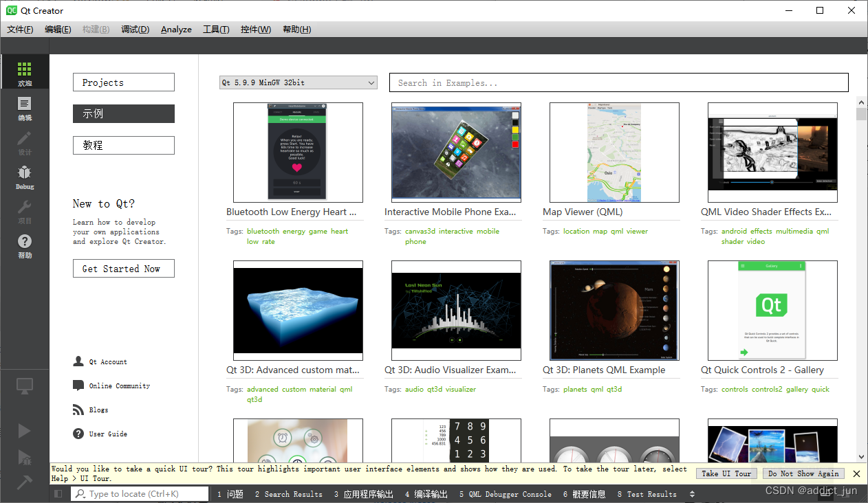Open the 4 编译输出 pane
The width and height of the screenshot is (868, 503).
(426, 494)
